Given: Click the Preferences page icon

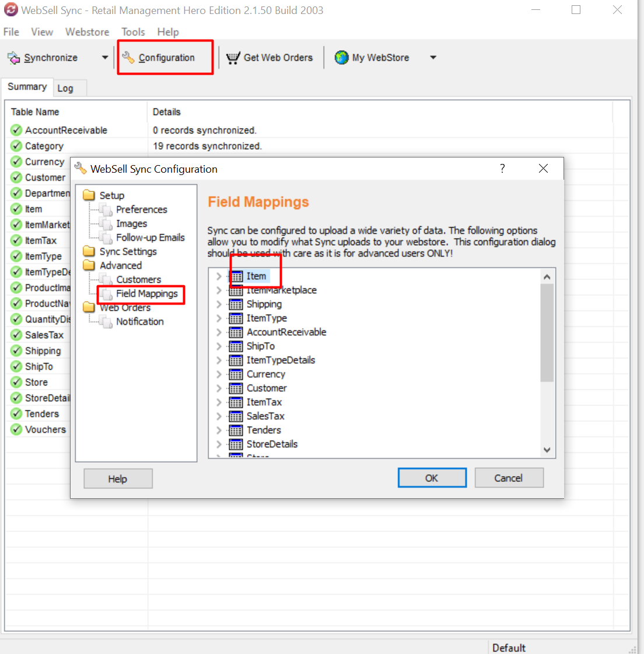Looking at the screenshot, I should [x=107, y=210].
